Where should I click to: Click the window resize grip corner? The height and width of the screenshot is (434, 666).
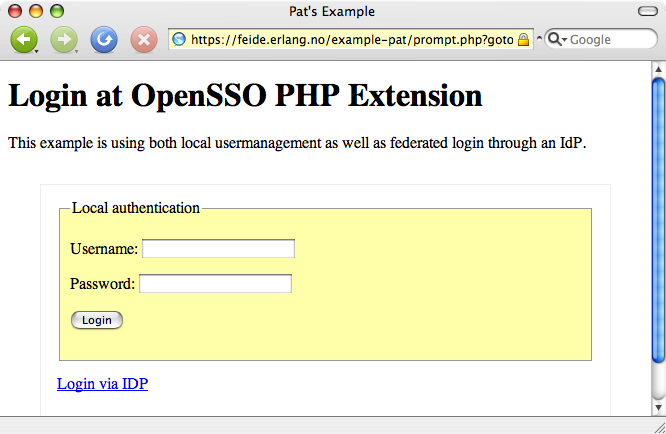pyautogui.click(x=660, y=427)
